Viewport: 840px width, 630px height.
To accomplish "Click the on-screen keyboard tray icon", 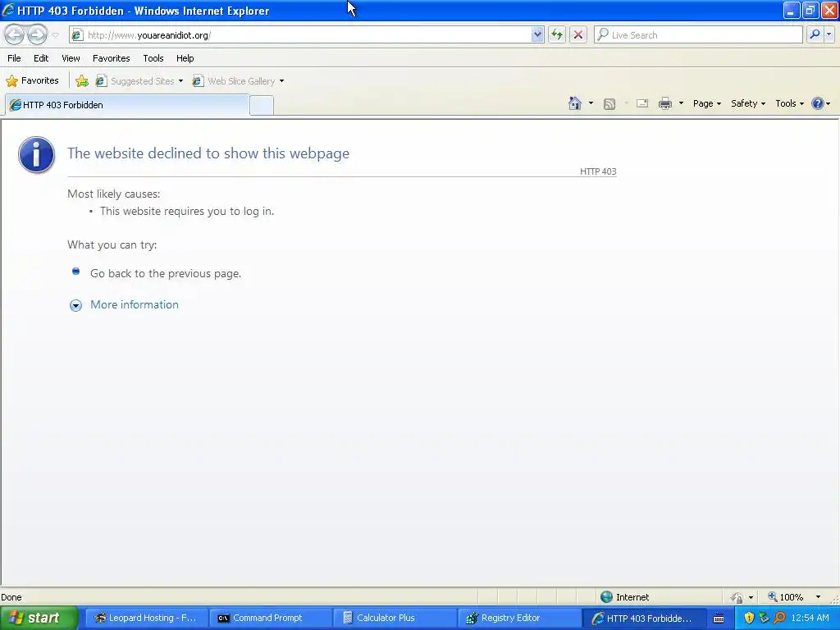I will point(719,619).
